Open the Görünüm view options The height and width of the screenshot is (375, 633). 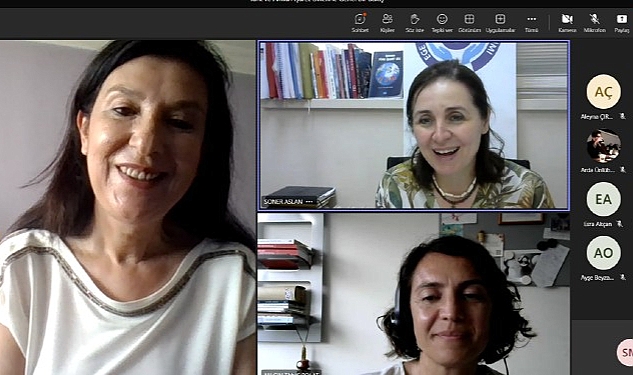pyautogui.click(x=469, y=23)
